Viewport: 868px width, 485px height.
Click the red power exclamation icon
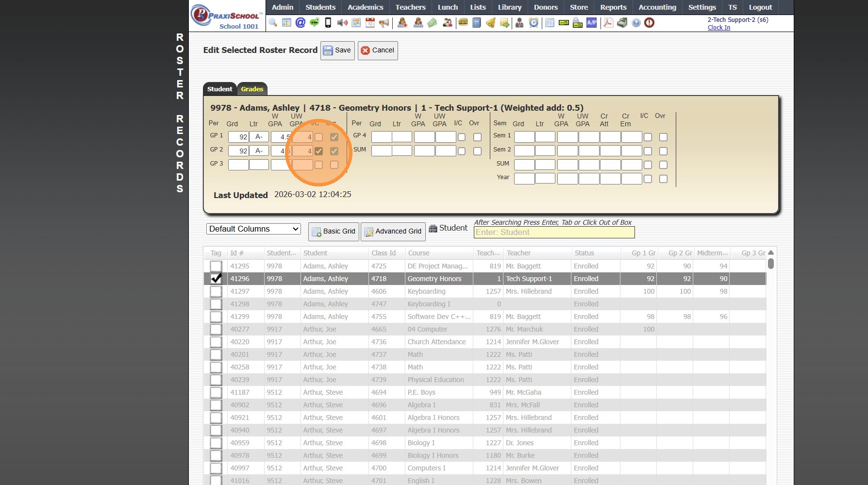(x=650, y=23)
